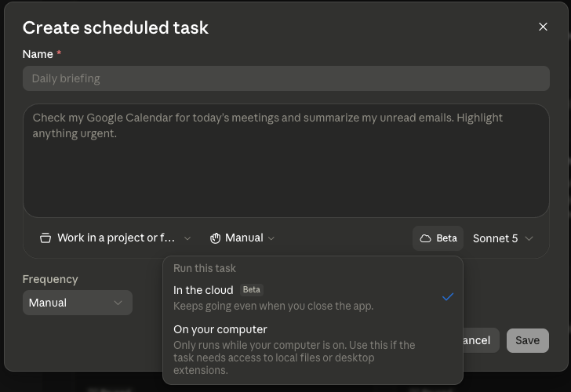Click the chevron beside Work in a project

click(187, 238)
